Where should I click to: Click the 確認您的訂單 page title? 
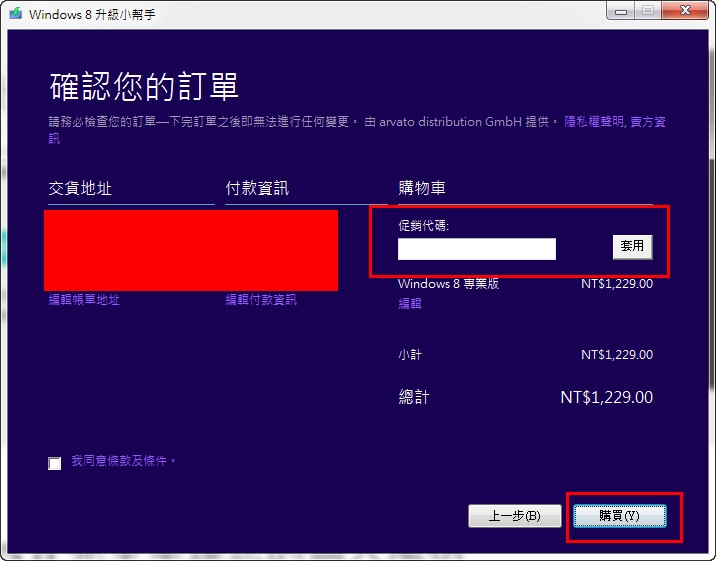tap(144, 86)
